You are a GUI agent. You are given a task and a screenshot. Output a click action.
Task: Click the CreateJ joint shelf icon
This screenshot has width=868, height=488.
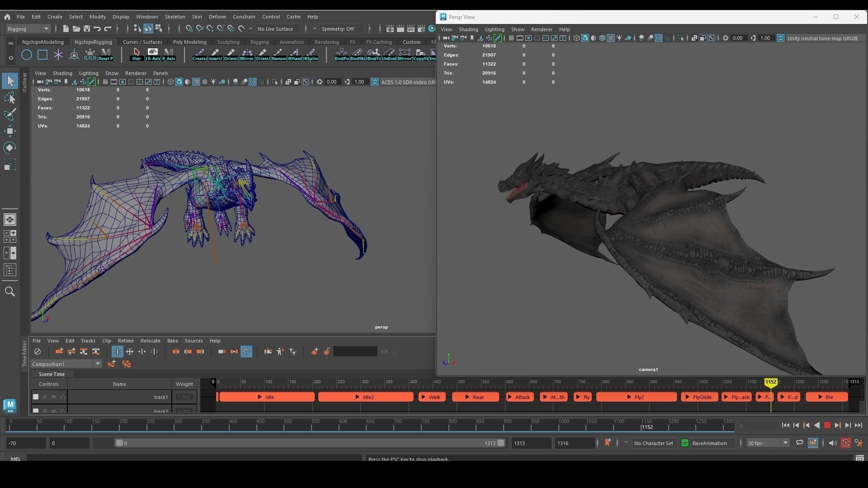pyautogui.click(x=199, y=55)
